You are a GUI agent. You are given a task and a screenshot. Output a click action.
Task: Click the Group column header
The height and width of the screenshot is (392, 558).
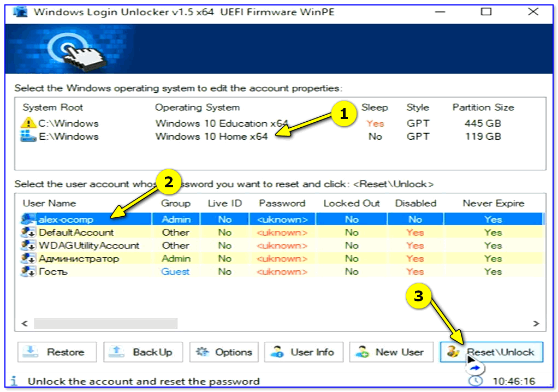(x=175, y=203)
